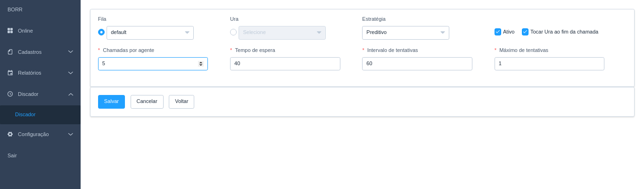Click the Discador clock icon

click(10, 94)
